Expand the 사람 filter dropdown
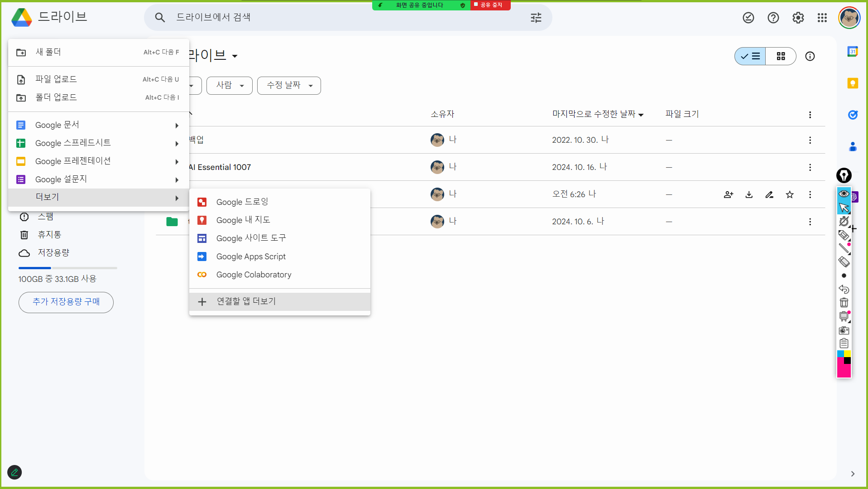Image resolution: width=868 pixels, height=489 pixels. 230,86
